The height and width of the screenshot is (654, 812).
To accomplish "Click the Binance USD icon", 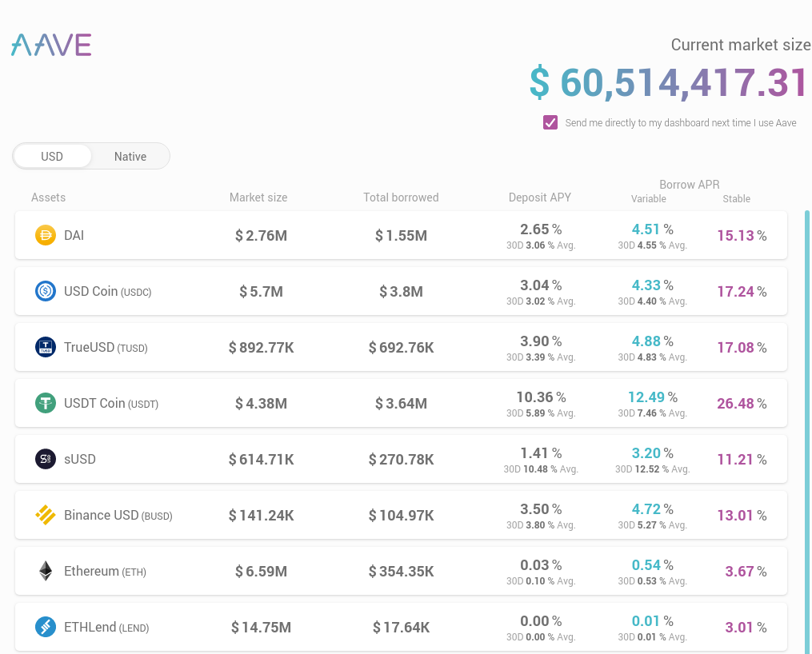I will [x=46, y=515].
